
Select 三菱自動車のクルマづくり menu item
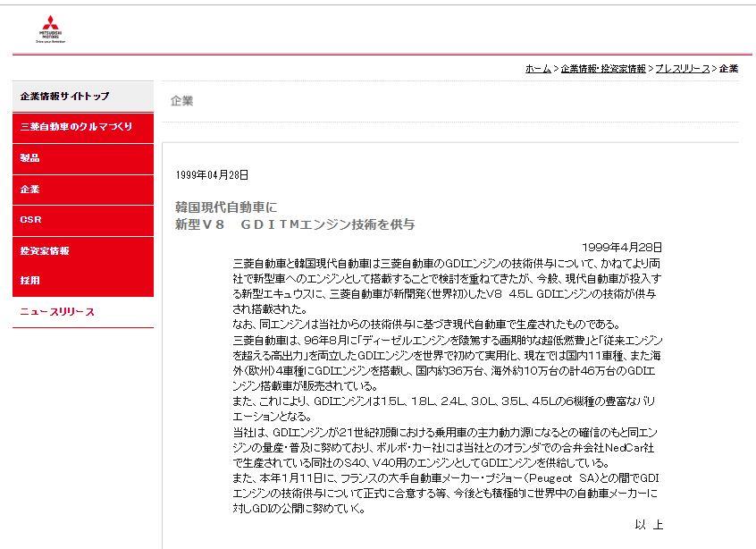[83, 127]
